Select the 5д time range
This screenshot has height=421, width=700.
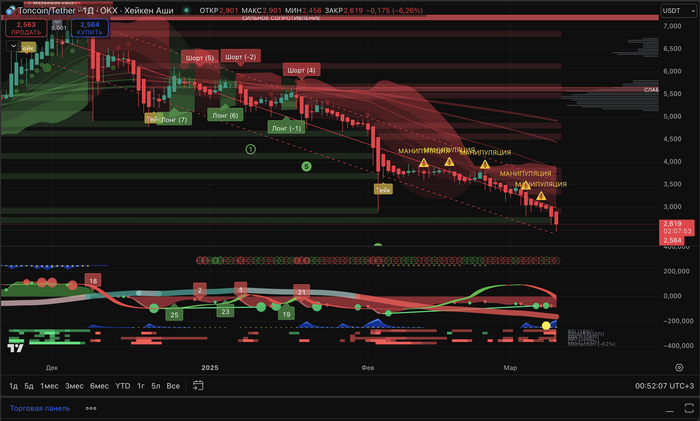pos(29,386)
